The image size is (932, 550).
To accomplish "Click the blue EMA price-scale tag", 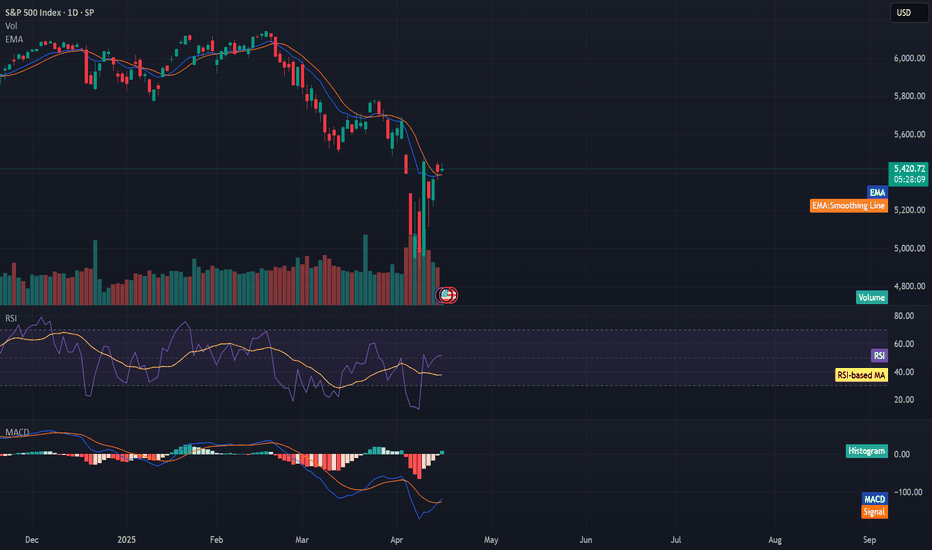I will click(x=877, y=192).
